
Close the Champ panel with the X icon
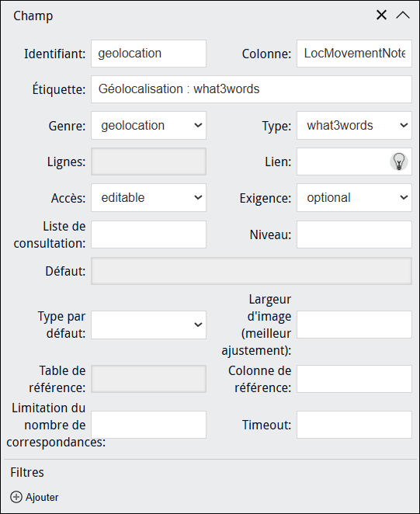(x=381, y=15)
